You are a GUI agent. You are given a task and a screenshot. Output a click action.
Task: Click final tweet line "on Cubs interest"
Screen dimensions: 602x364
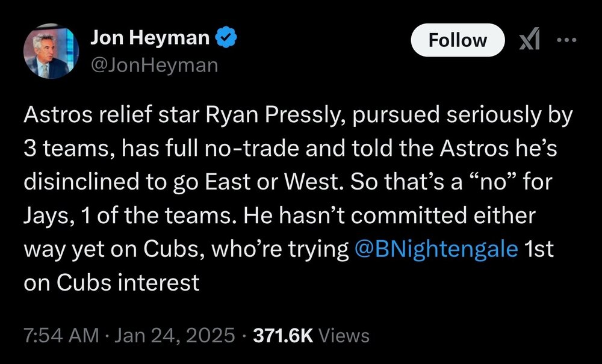point(111,282)
